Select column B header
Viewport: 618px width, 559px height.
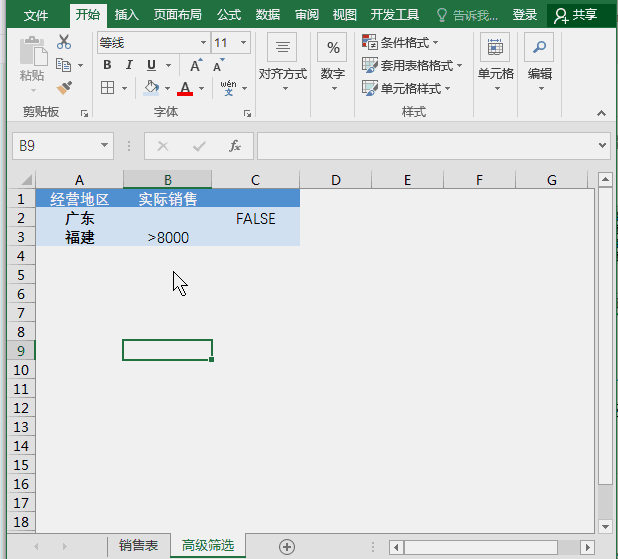pos(168,180)
